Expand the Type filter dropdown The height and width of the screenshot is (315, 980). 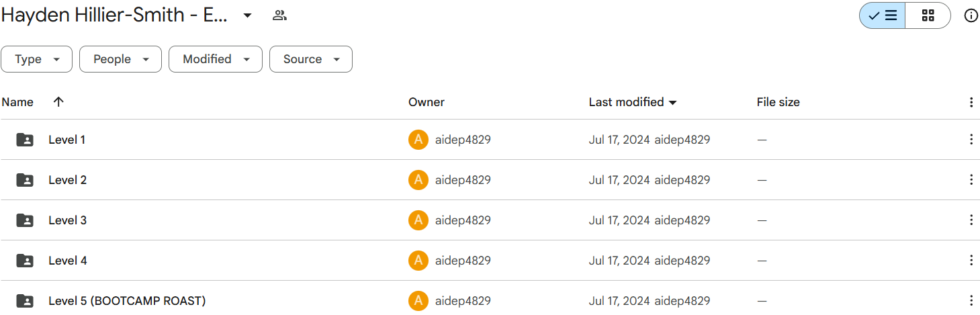[36, 59]
